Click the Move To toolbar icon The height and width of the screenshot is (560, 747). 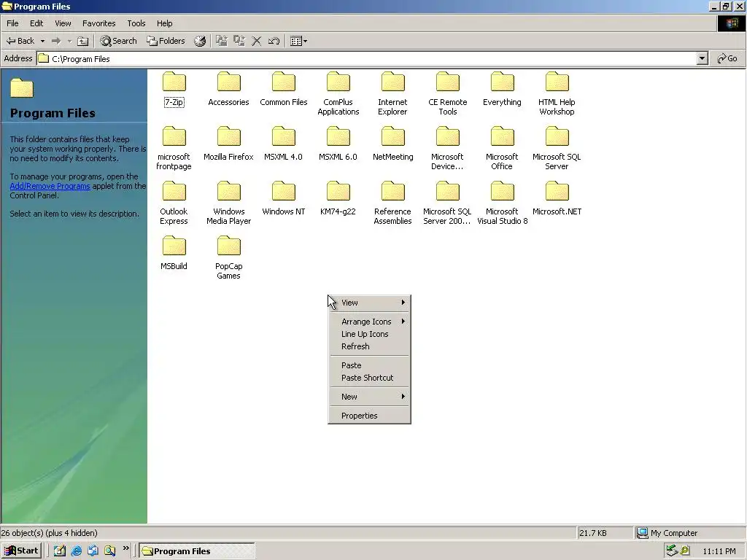click(x=222, y=41)
